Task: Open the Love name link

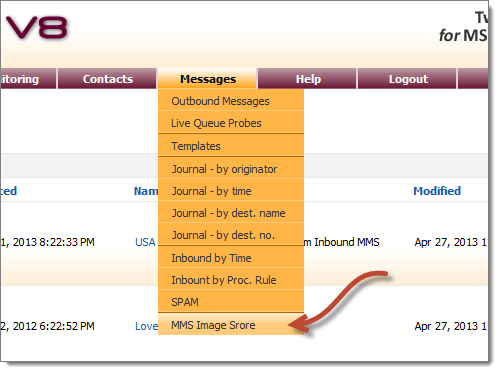Action: tap(146, 326)
